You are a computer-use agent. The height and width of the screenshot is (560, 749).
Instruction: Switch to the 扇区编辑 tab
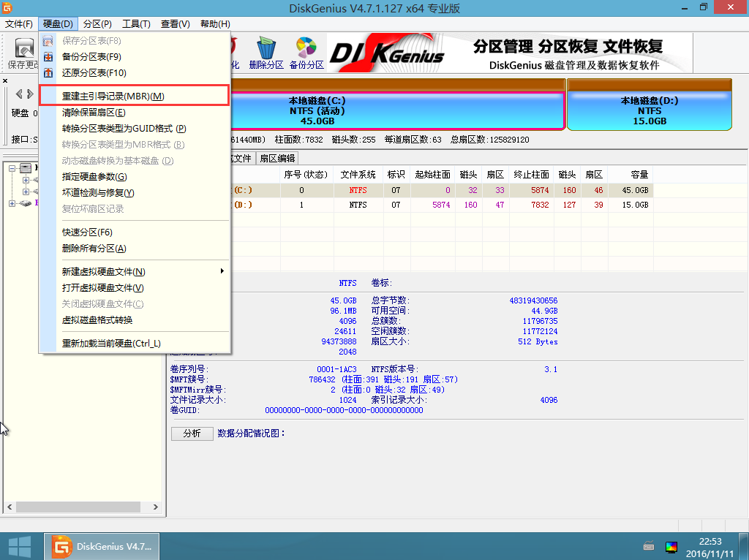click(277, 159)
